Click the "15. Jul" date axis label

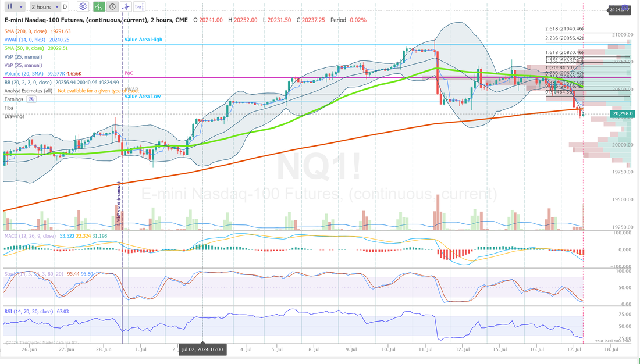[x=500, y=349]
